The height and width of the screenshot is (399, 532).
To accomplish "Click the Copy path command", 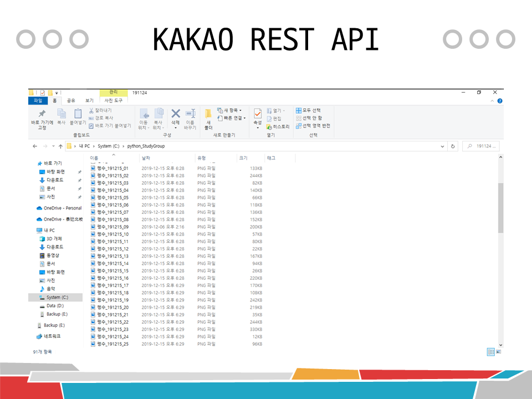I will point(101,118).
